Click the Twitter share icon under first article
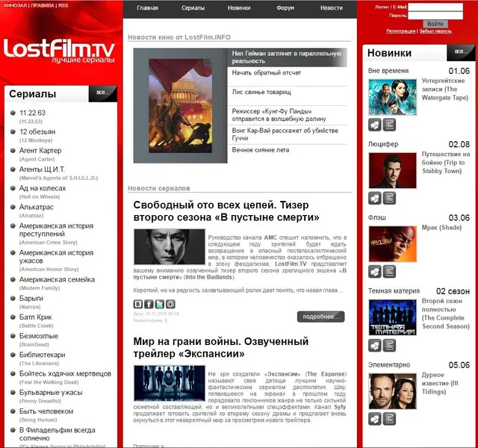This screenshot has width=478, height=448. click(159, 304)
